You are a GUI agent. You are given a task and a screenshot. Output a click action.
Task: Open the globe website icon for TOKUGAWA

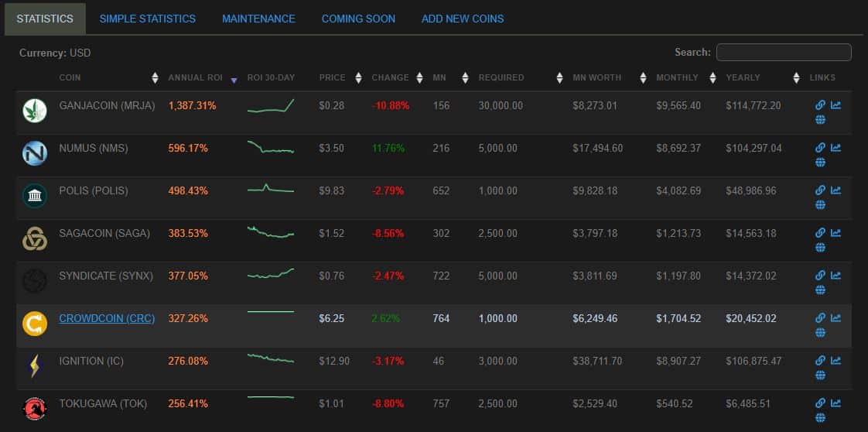pos(820,417)
